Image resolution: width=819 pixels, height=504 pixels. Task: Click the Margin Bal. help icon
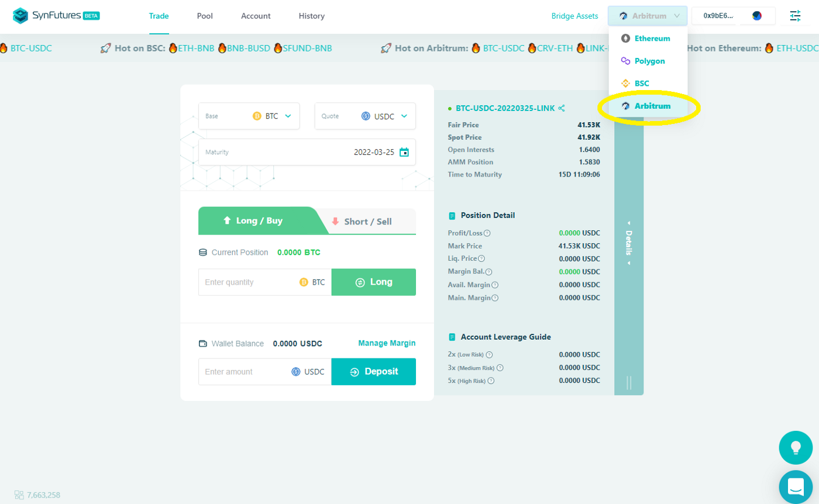coord(489,272)
